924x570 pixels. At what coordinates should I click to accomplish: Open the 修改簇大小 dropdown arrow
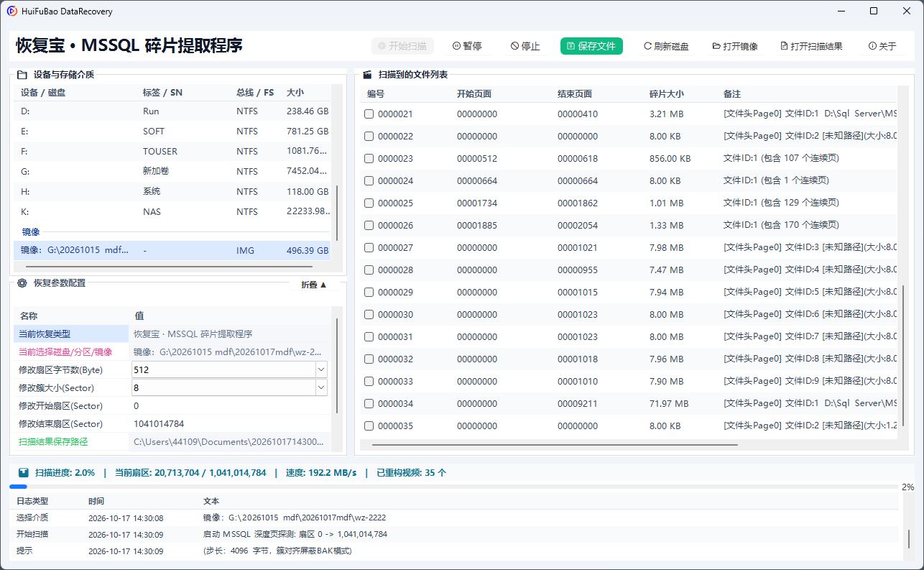(321, 387)
